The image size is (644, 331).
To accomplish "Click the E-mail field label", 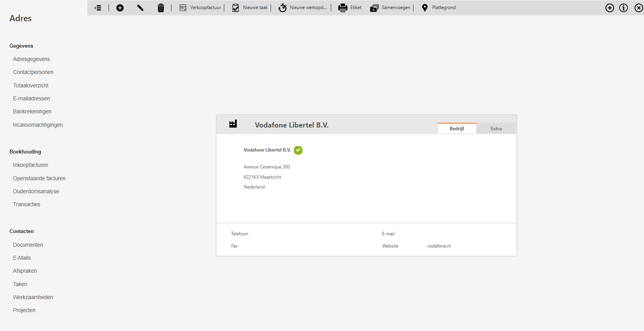I will pos(388,234).
